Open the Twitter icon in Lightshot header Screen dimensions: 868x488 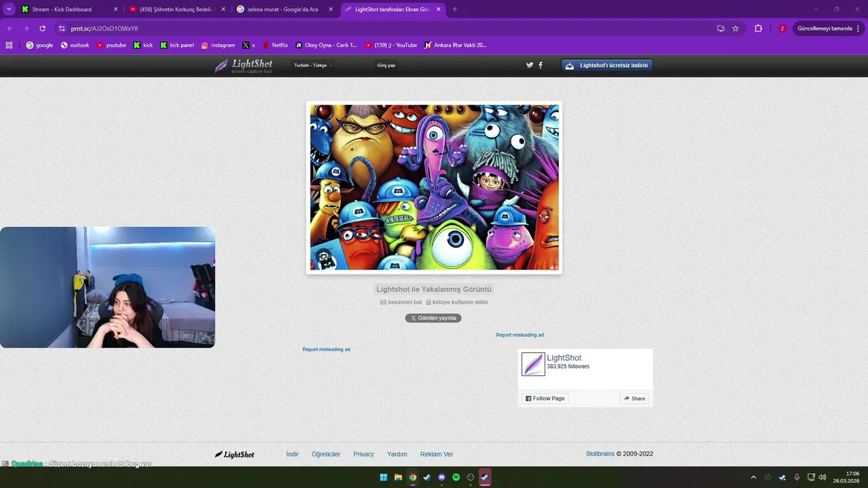click(530, 65)
